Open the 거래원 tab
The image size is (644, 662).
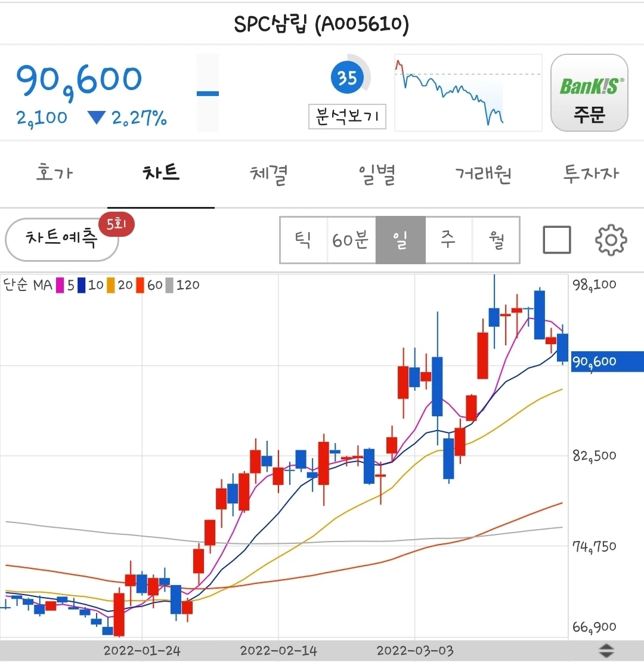[483, 174]
